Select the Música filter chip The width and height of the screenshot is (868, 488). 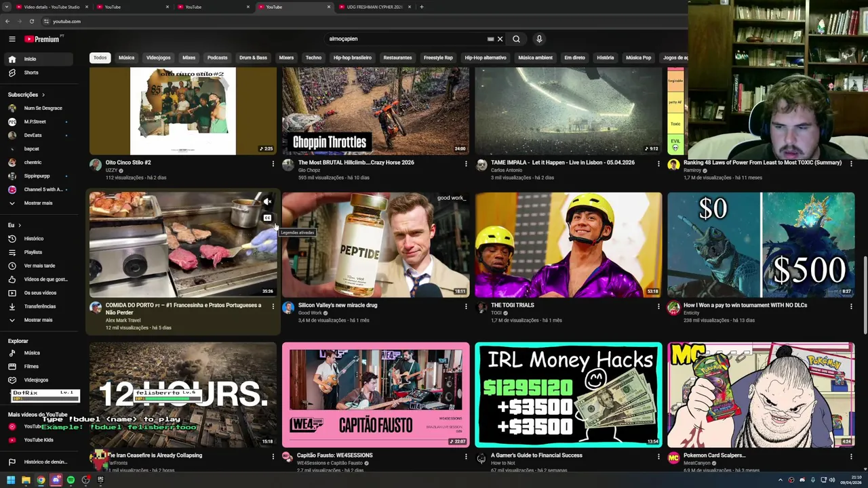tap(127, 58)
